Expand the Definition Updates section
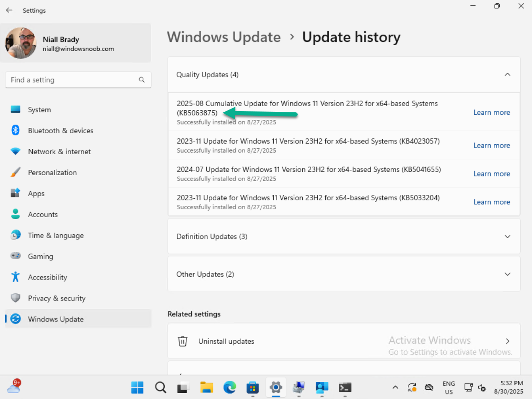Screen dimensions: 532x399 pyautogui.click(x=507, y=236)
